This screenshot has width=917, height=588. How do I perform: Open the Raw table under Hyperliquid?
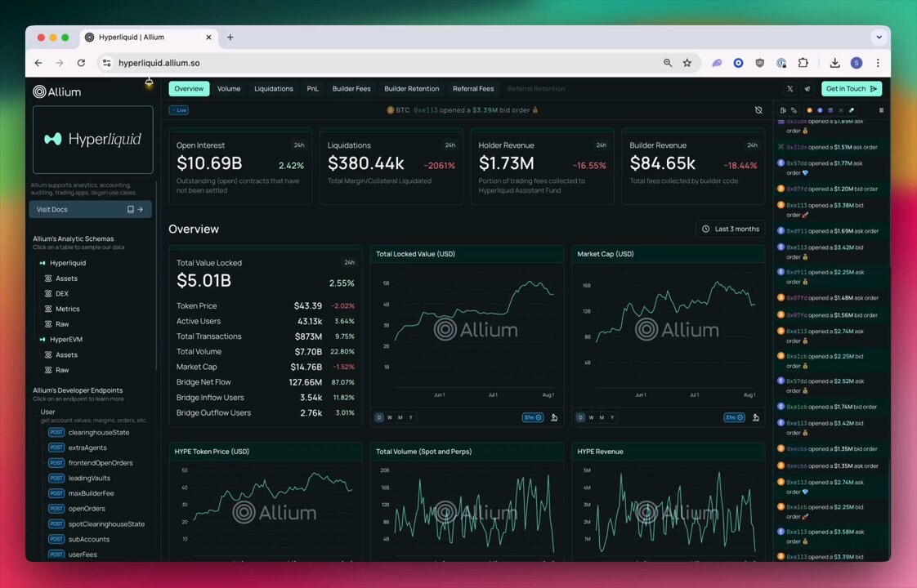click(62, 324)
